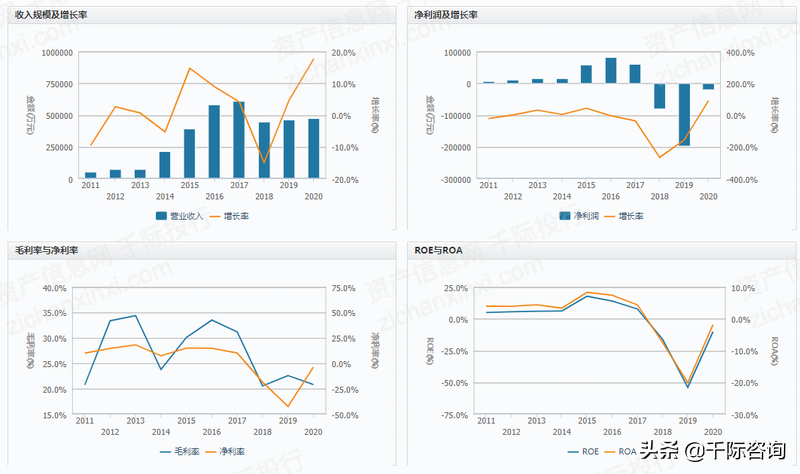
Task: Toggle the 营业收入 legend swatch
Action: [x=179, y=216]
